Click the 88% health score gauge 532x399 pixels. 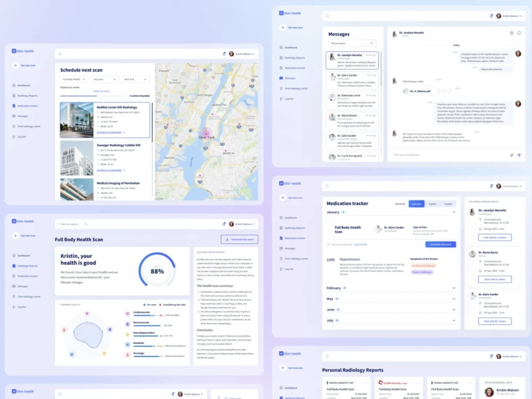tap(157, 270)
